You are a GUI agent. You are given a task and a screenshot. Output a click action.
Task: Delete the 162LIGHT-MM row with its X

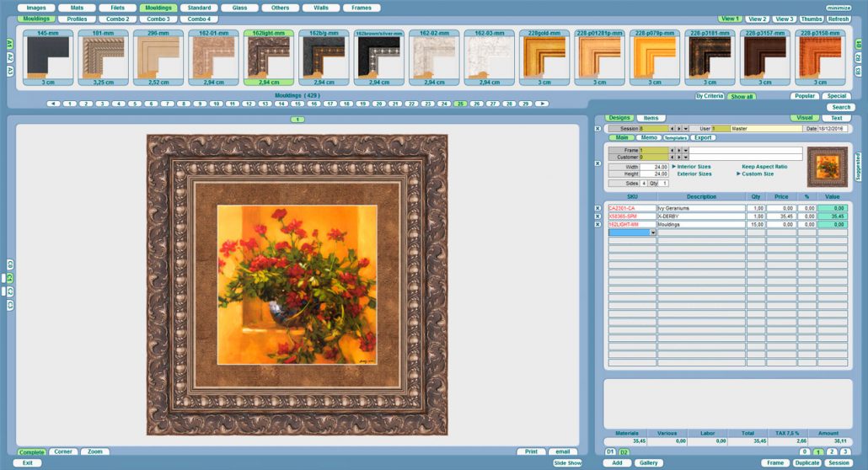click(597, 225)
